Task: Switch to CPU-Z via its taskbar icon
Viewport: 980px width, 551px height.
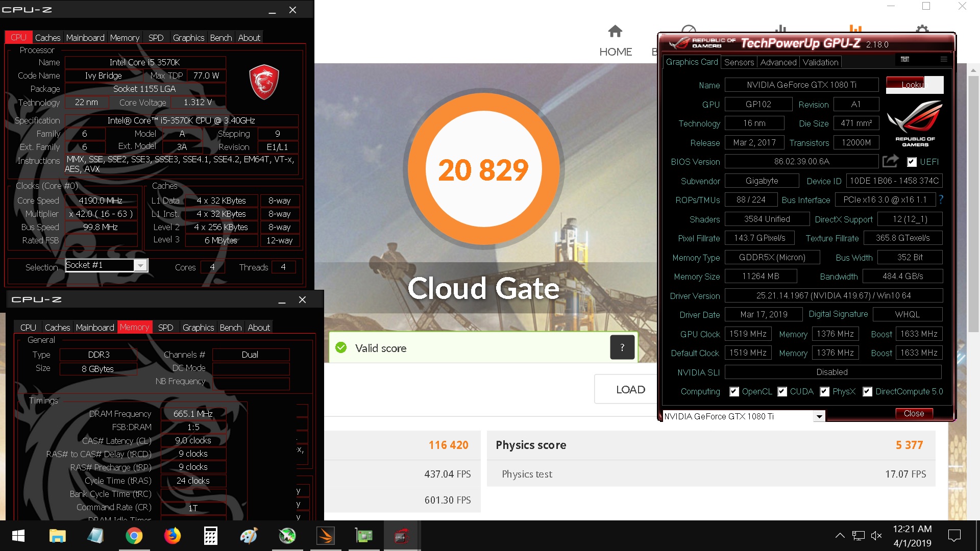Action: pyautogui.click(x=401, y=536)
